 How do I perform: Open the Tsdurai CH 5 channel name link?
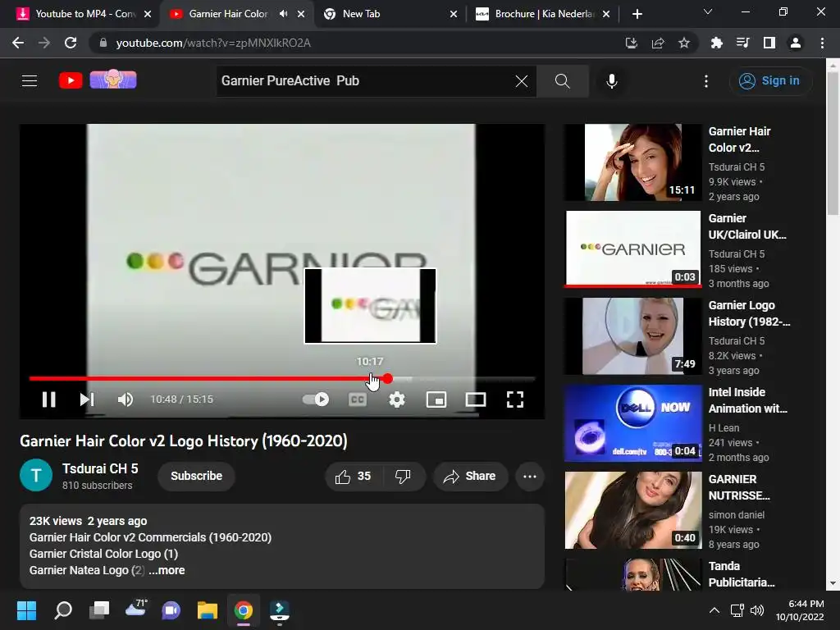[100, 468]
